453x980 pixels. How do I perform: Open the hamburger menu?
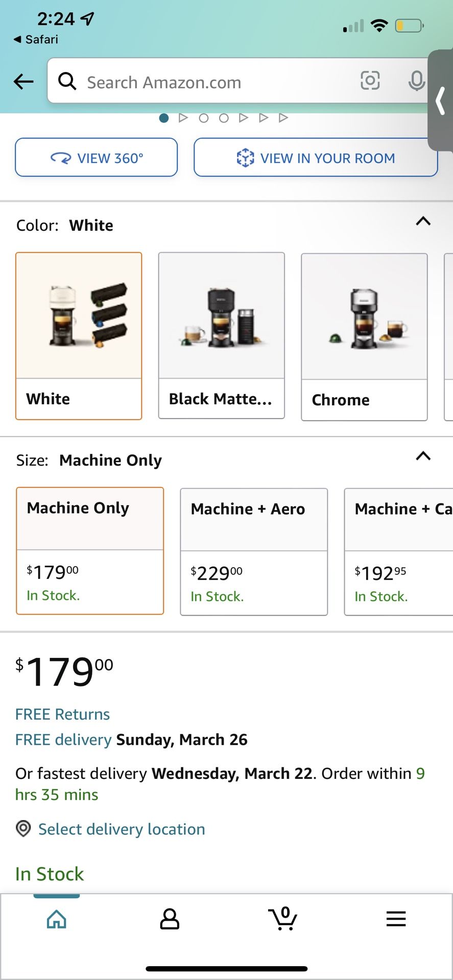tap(396, 919)
